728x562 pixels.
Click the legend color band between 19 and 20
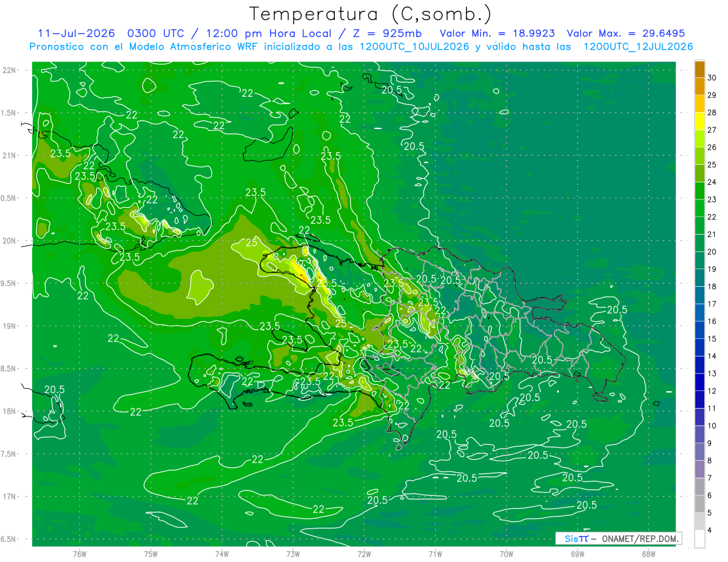click(x=699, y=260)
